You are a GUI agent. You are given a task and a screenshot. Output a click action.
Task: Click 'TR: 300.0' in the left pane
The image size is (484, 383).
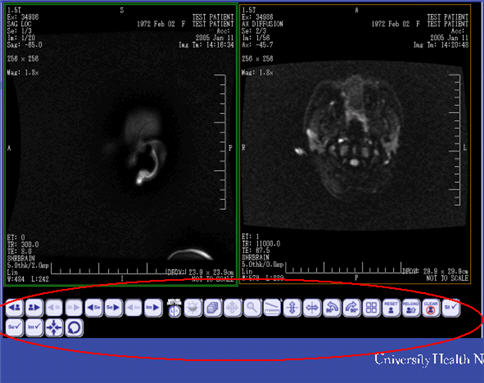(x=23, y=245)
